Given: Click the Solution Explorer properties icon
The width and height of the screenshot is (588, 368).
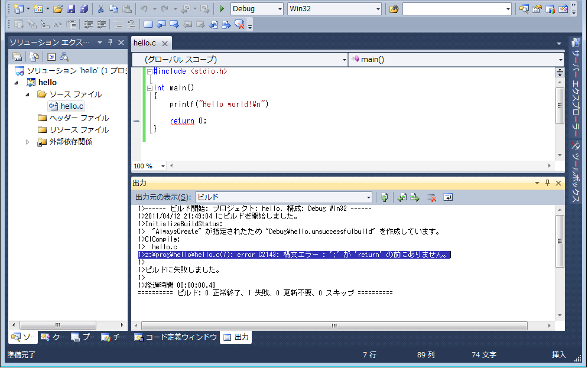Looking at the screenshot, I should (17, 57).
